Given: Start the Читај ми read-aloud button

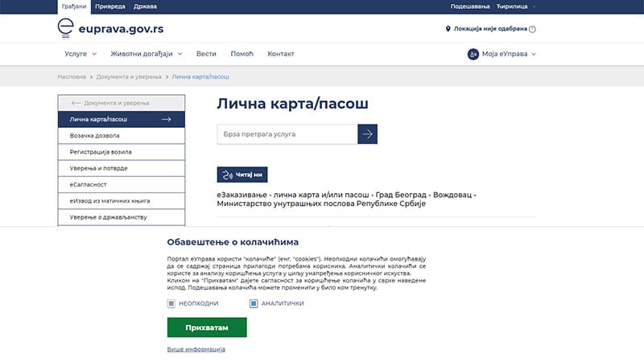Looking at the screenshot, I should pyautogui.click(x=242, y=175).
